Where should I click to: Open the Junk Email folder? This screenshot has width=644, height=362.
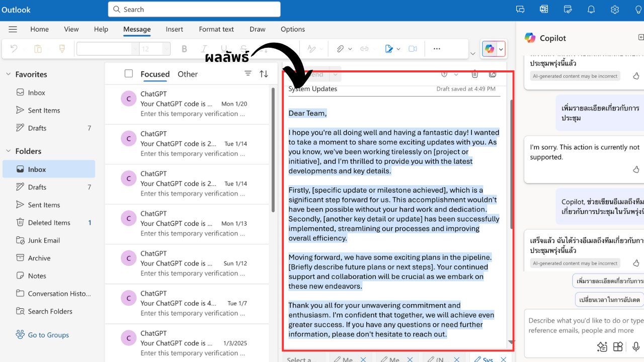44,240
